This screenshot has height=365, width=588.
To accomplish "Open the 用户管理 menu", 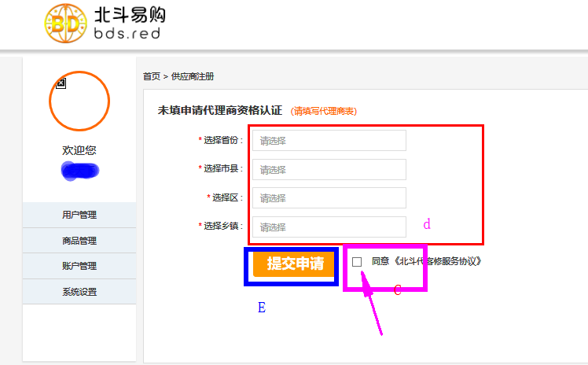I will (79, 216).
